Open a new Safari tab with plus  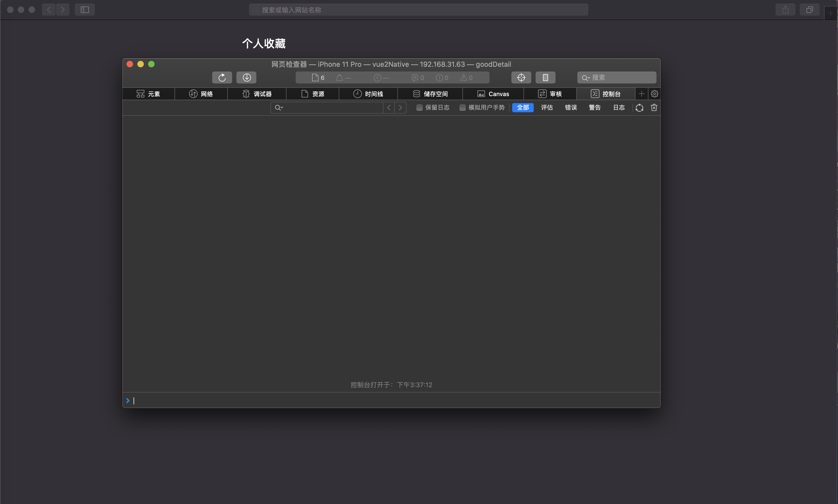(x=830, y=13)
